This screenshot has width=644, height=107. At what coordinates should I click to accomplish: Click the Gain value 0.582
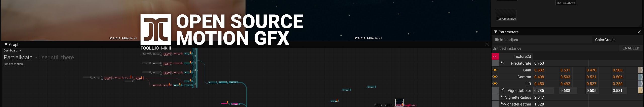tap(539, 70)
